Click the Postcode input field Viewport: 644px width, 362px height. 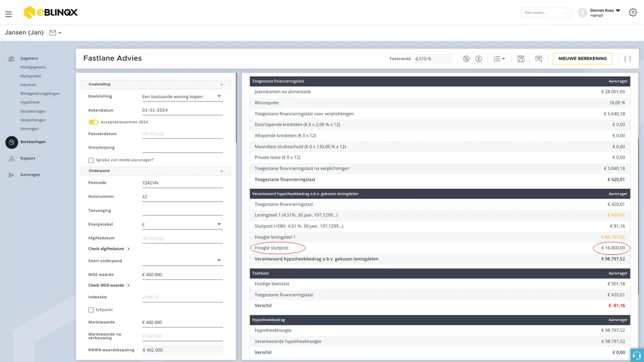182,183
